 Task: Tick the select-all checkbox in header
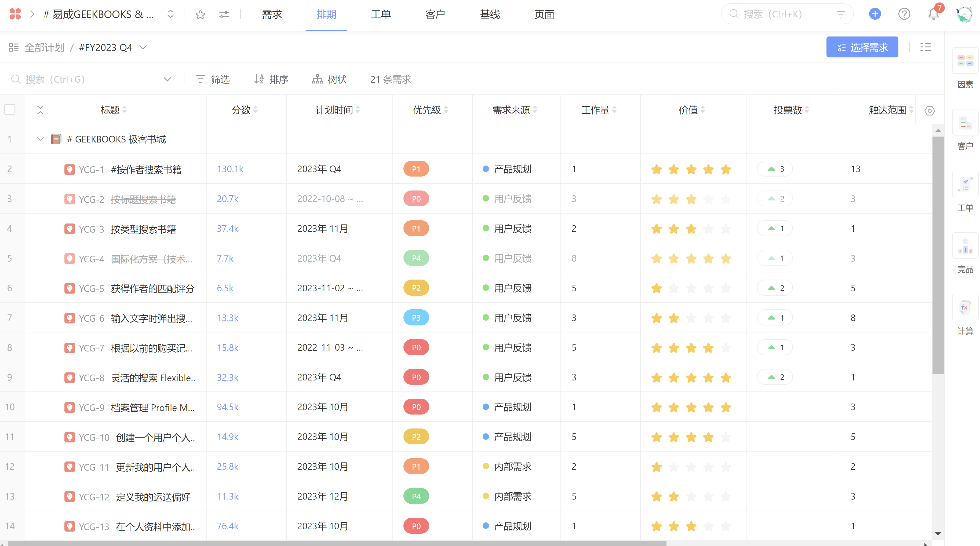coord(9,109)
